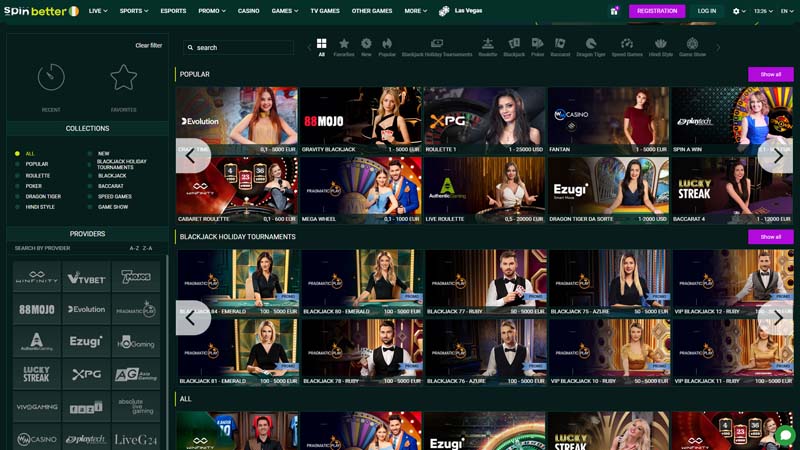Image resolution: width=800 pixels, height=450 pixels.
Task: Filter by Vivo Gaming provider logo
Action: (x=37, y=407)
